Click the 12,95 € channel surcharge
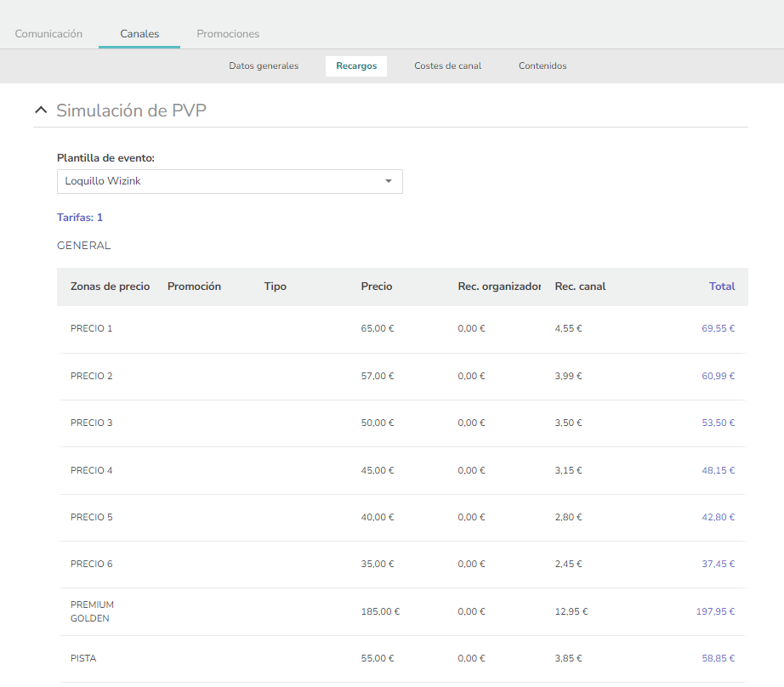This screenshot has height=687, width=784. 571,611
